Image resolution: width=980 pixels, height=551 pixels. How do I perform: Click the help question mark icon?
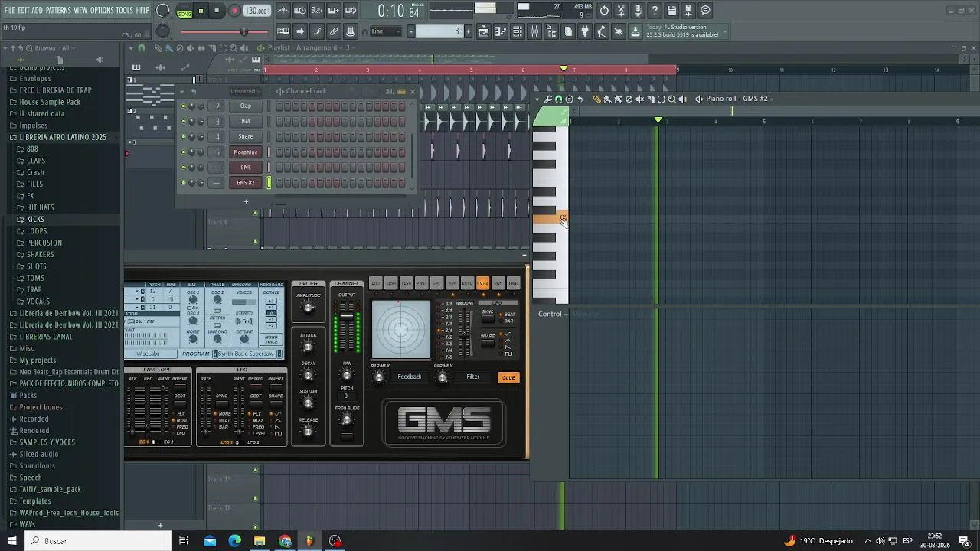coord(655,11)
